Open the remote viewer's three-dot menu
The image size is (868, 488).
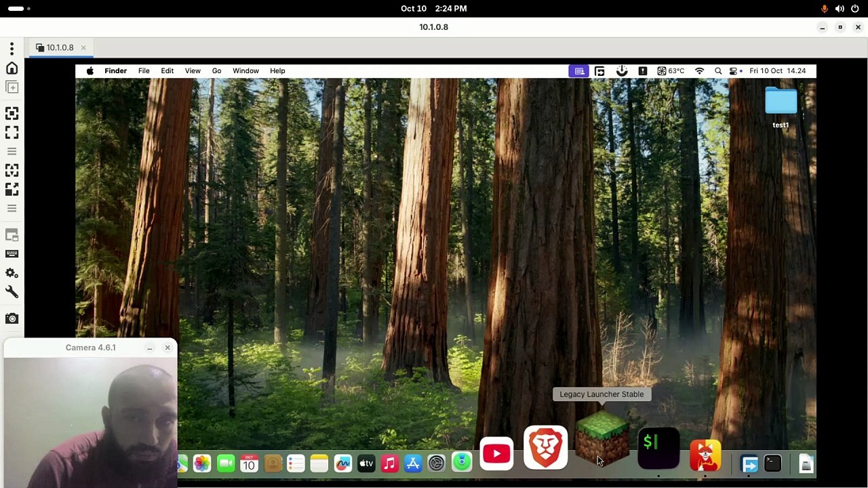12,49
